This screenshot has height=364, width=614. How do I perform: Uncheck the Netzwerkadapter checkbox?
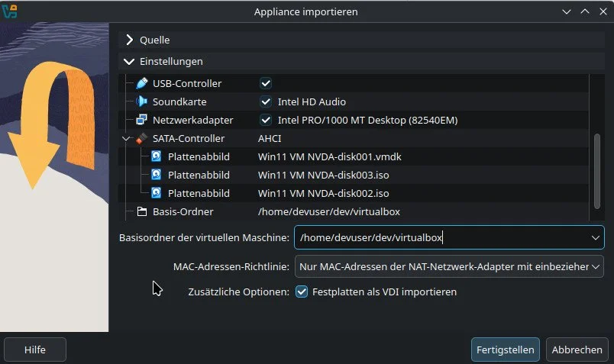[266, 120]
